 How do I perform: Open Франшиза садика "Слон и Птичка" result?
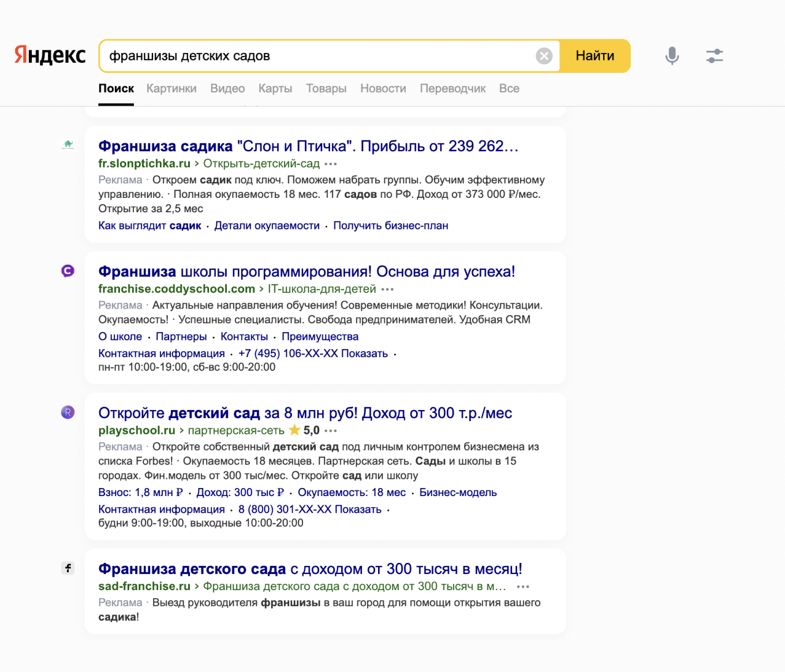pyautogui.click(x=308, y=146)
